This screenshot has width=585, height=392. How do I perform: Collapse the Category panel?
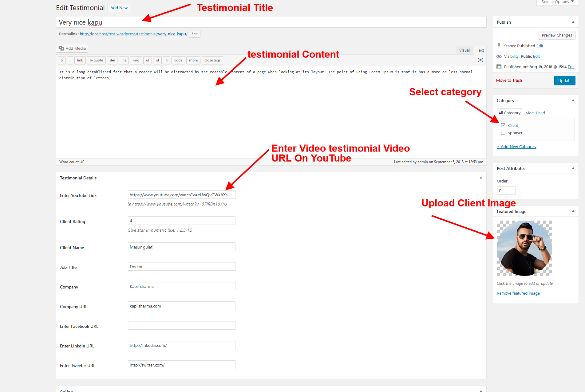pyautogui.click(x=573, y=100)
